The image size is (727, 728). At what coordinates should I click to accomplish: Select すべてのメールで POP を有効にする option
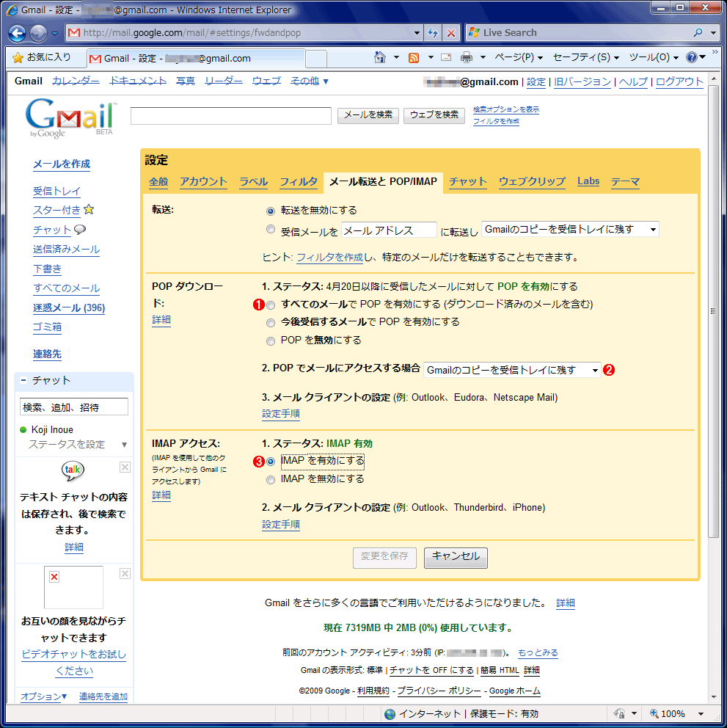[271, 305]
